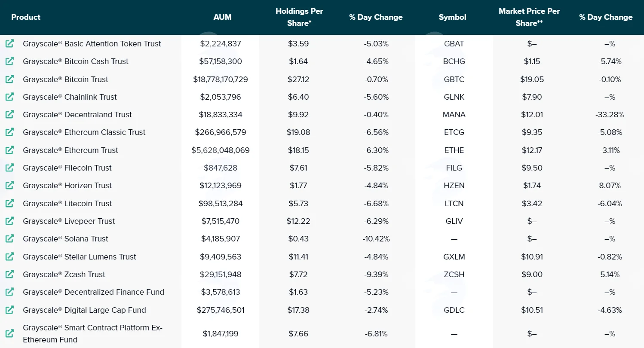Image resolution: width=644 pixels, height=348 pixels.
Task: Select the Holdings Per Share column header
Action: point(299,17)
